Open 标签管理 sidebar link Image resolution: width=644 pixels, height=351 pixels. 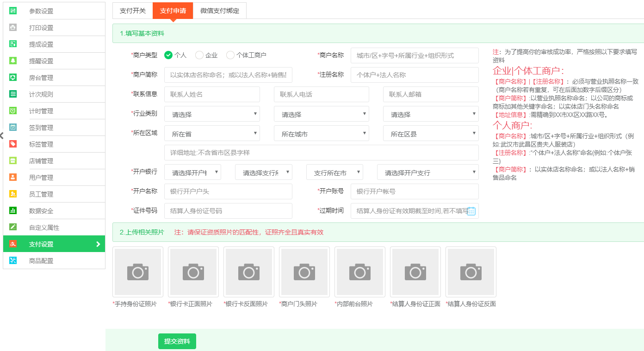54,144
